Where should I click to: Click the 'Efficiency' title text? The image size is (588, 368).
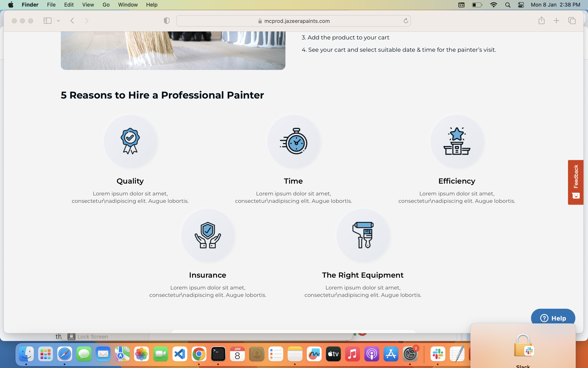point(457,181)
